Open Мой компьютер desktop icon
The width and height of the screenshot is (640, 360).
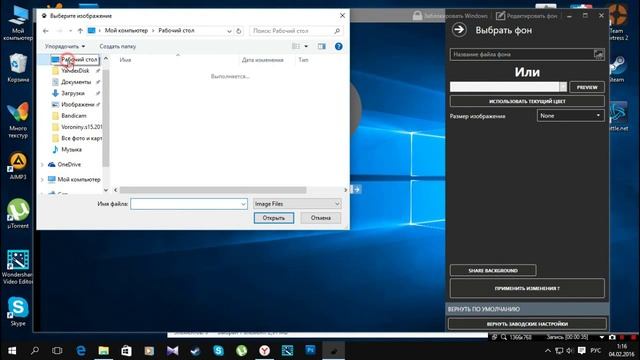point(18,24)
